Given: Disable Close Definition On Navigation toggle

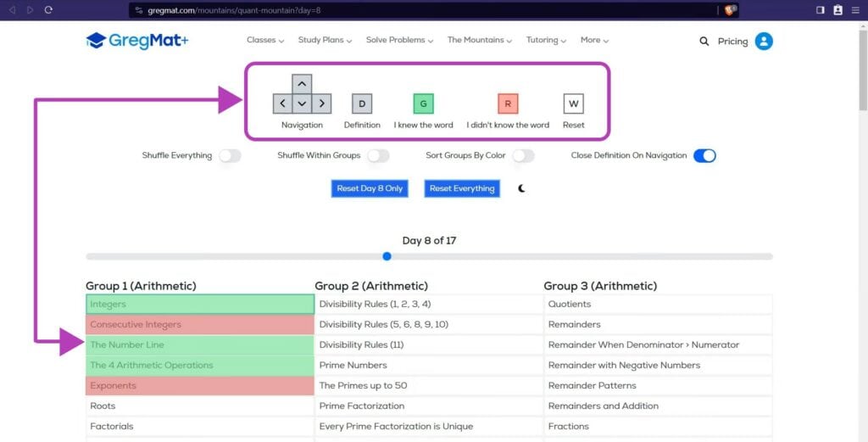Looking at the screenshot, I should [704, 155].
